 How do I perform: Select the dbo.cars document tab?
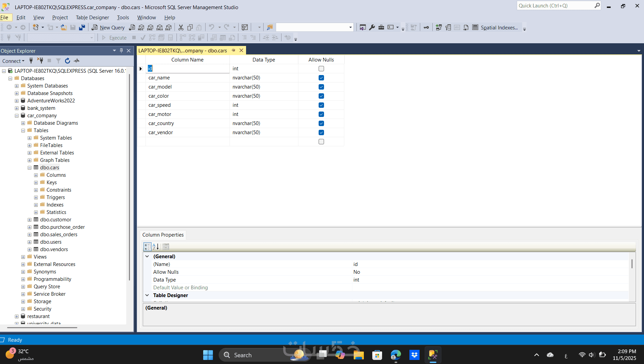(x=183, y=51)
